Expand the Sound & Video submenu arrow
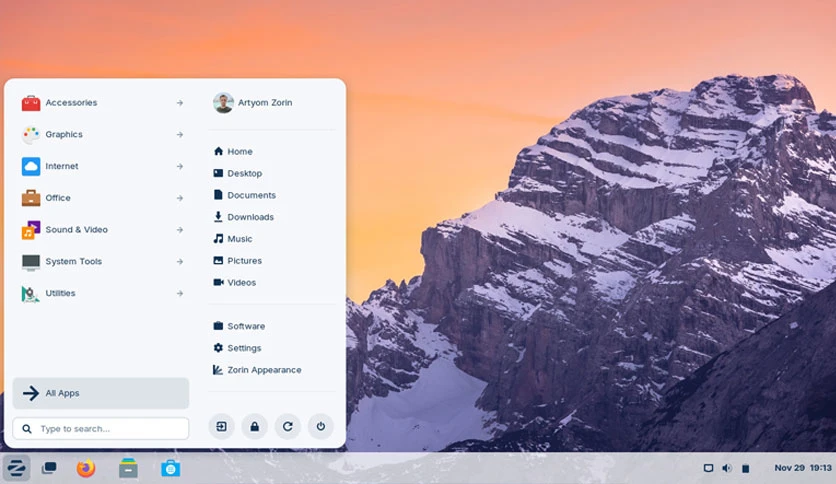 [x=180, y=230]
